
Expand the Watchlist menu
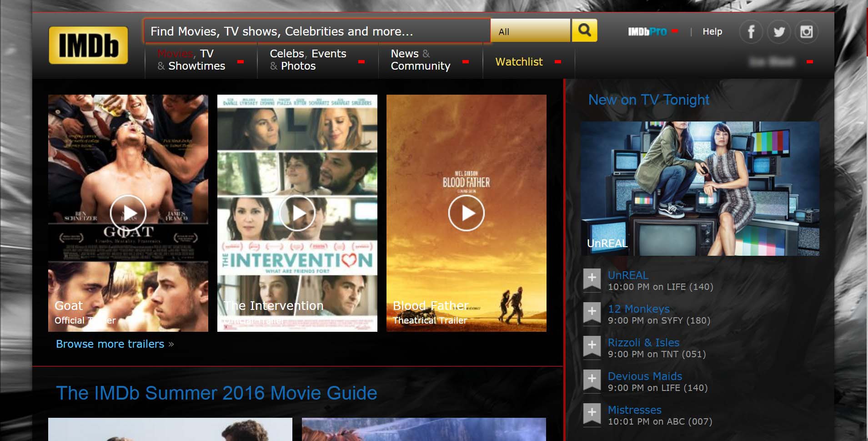pyautogui.click(x=558, y=61)
